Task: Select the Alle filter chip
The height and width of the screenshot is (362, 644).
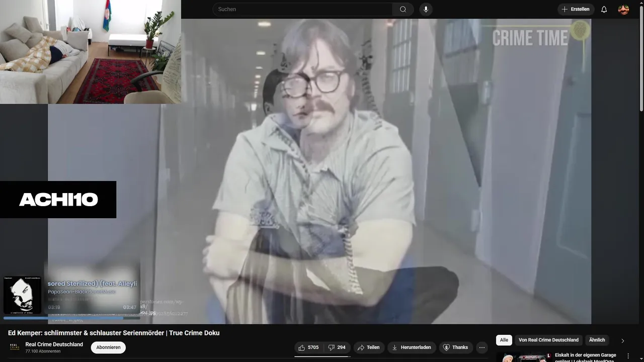Action: pyautogui.click(x=504, y=340)
